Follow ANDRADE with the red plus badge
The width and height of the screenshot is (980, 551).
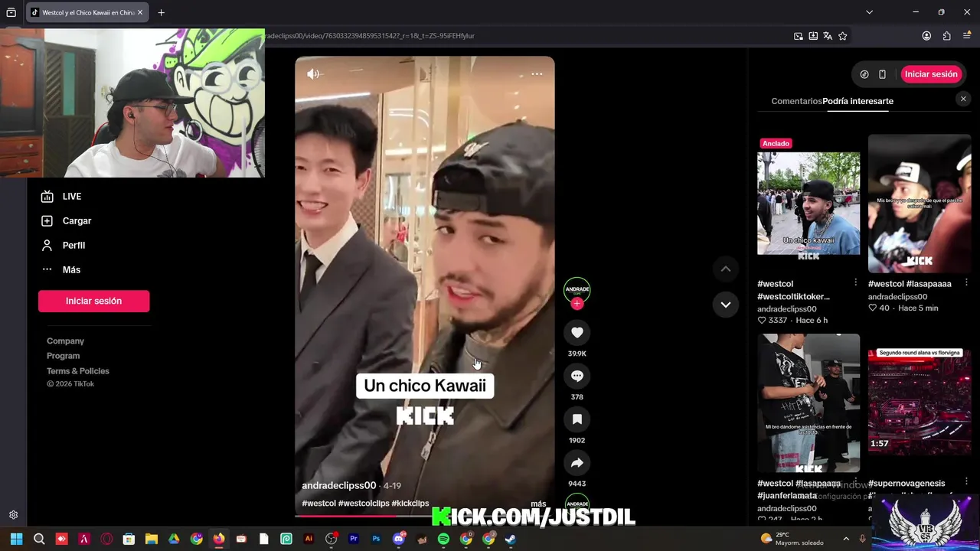(x=577, y=304)
